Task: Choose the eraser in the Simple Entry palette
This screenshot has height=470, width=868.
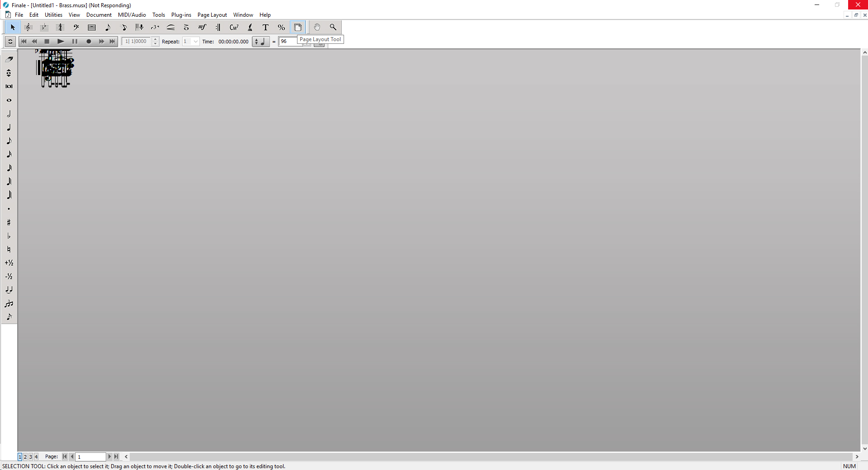Action: [9, 59]
